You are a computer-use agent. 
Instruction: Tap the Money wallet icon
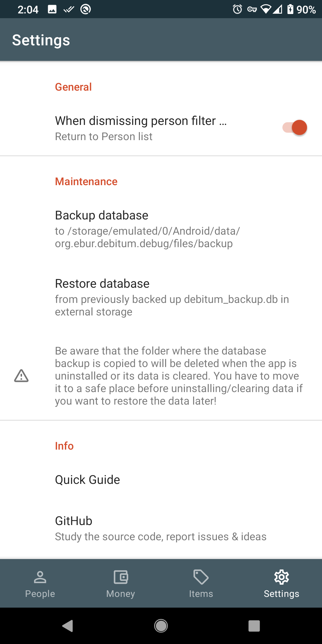[x=121, y=577]
